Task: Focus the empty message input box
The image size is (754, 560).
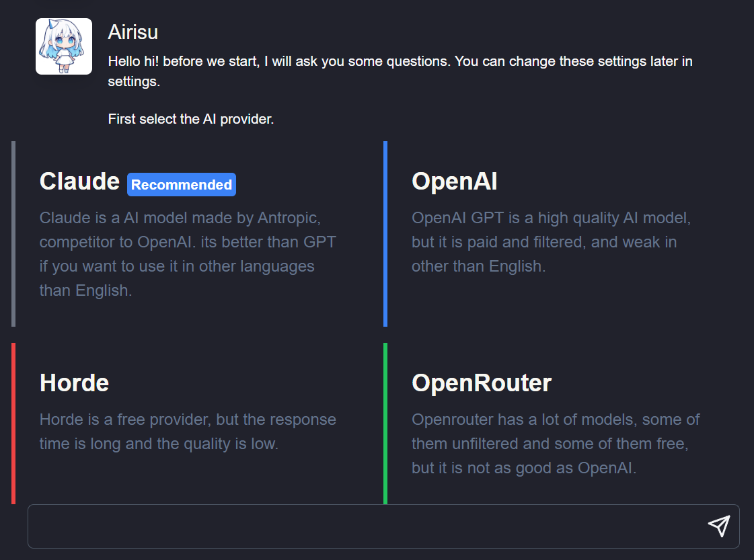Action: click(363, 526)
